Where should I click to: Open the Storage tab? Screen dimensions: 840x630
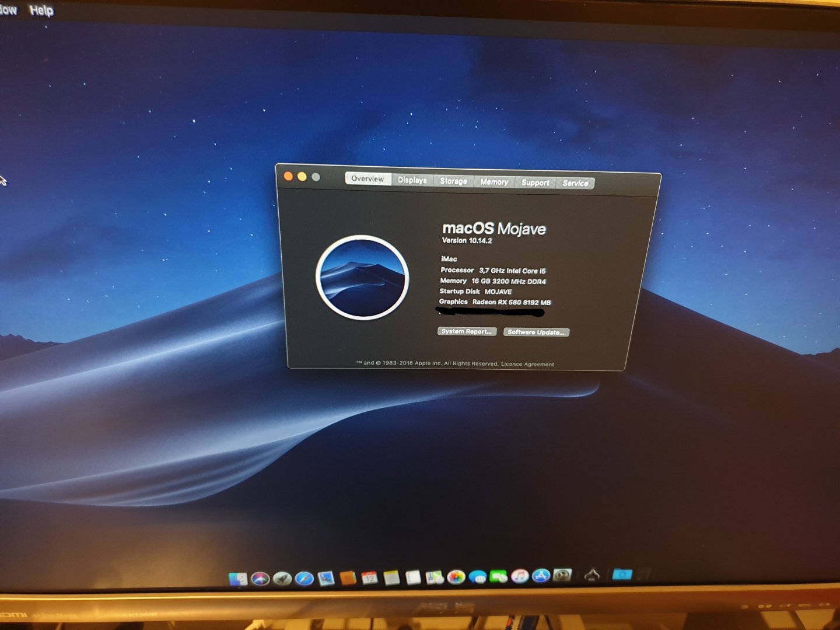click(x=453, y=181)
